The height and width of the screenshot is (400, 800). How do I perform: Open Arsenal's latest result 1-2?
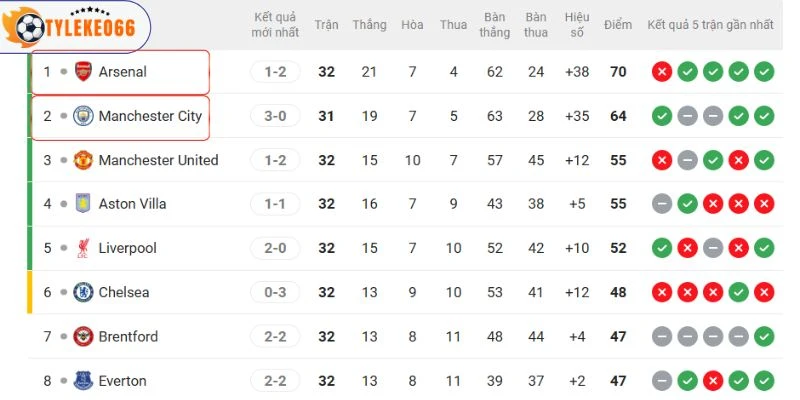click(275, 72)
